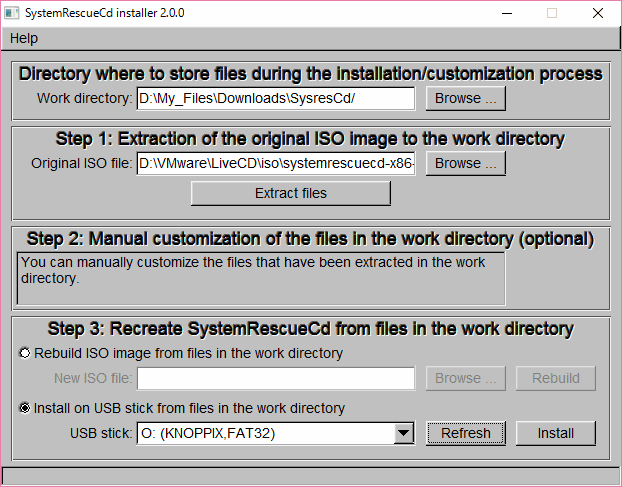Open the USB stick dropdown arrow
Screen dimensions: 622x487
tap(403, 433)
